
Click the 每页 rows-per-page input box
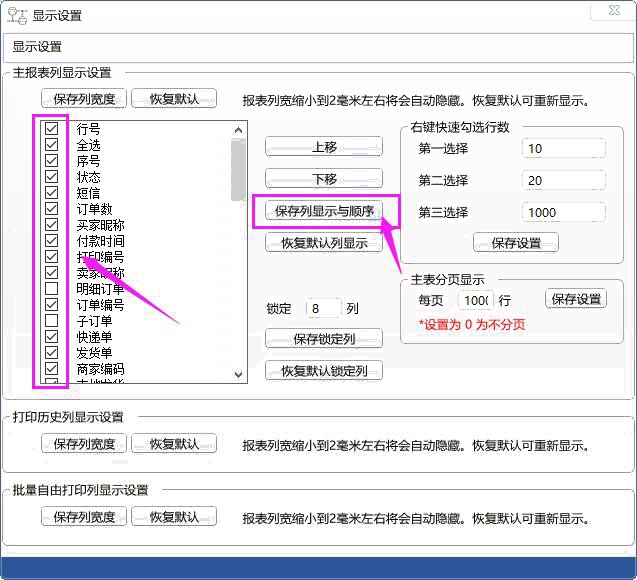pos(475,300)
